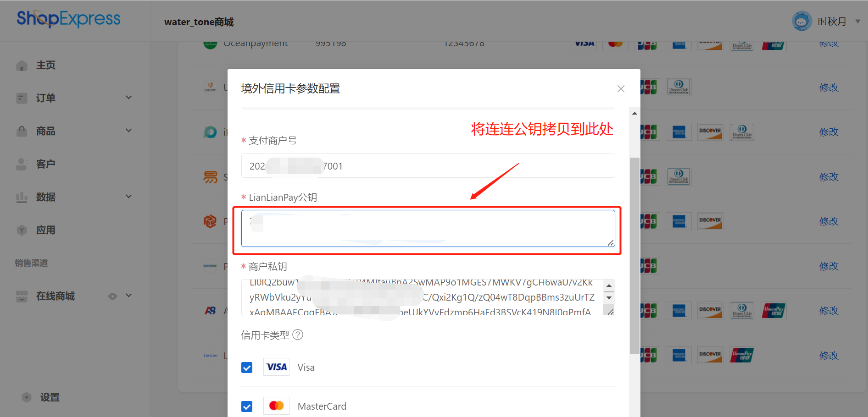
Task: Toggle the MasterCard checkbox
Action: (247, 406)
